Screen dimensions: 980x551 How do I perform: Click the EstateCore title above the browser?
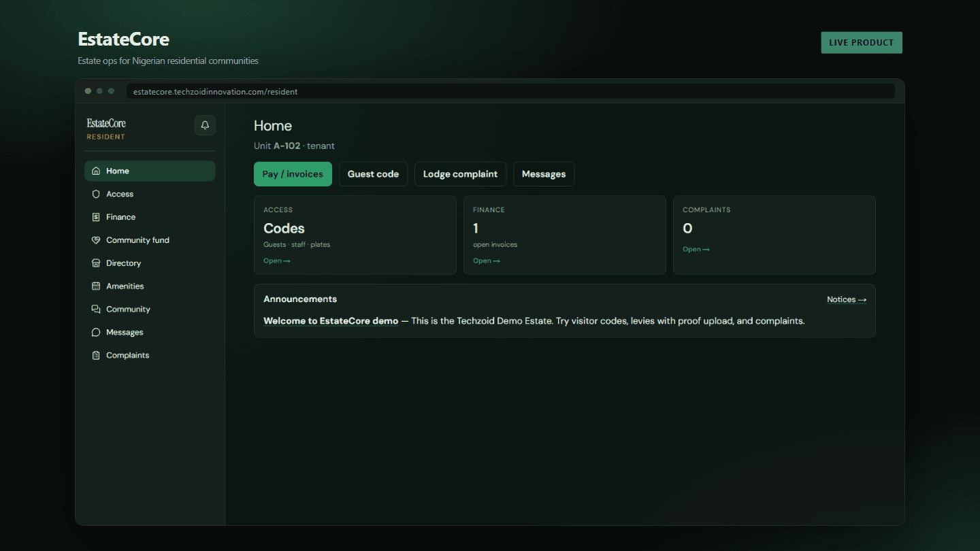click(123, 39)
